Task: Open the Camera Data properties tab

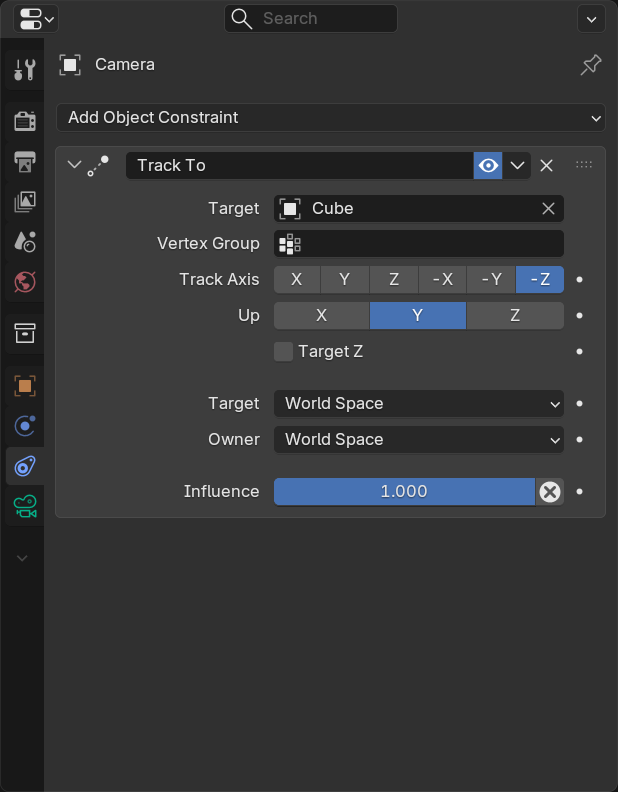Action: tap(25, 506)
